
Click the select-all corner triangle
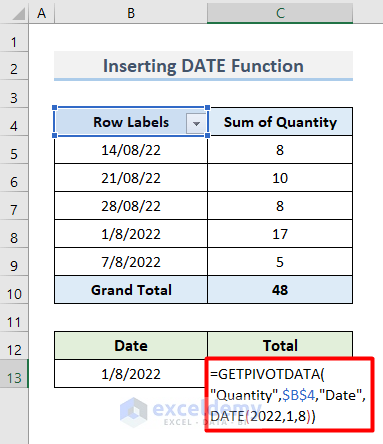(18, 15)
